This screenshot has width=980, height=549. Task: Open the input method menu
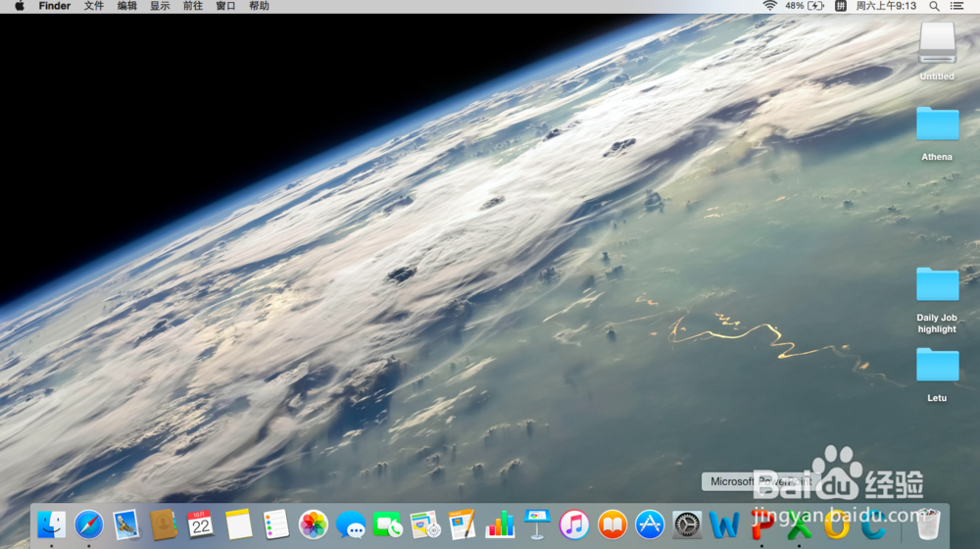click(841, 6)
